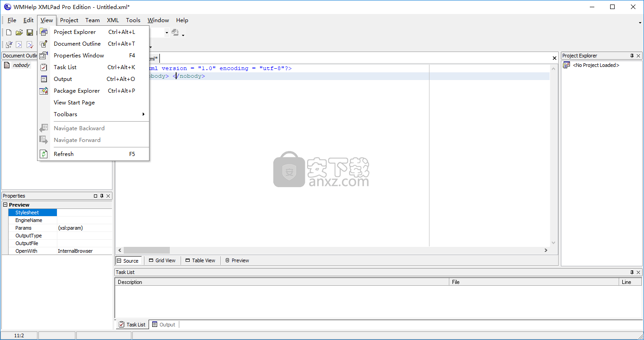The width and height of the screenshot is (644, 340).
Task: Close the Project Explorer panel
Action: (x=639, y=56)
